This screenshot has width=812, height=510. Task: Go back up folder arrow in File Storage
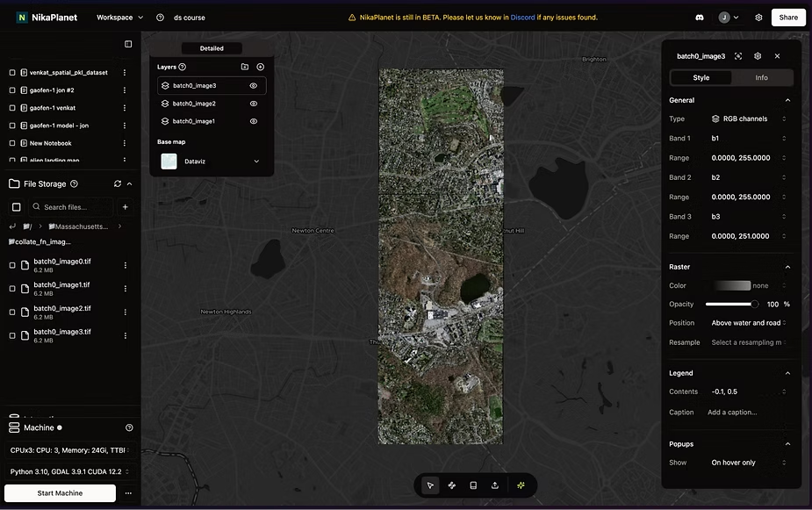[12, 226]
